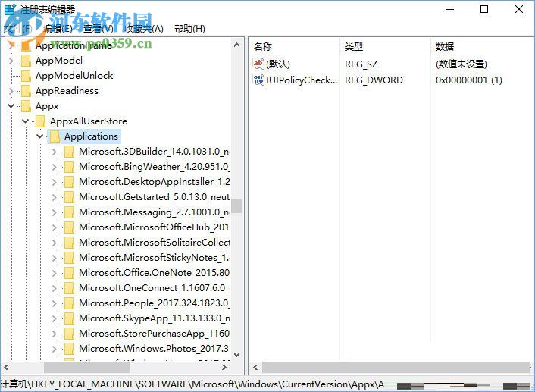Click the Microsoft.StorePurchaseApp folder icon
Viewport: 535px width, 392px height.
click(69, 334)
